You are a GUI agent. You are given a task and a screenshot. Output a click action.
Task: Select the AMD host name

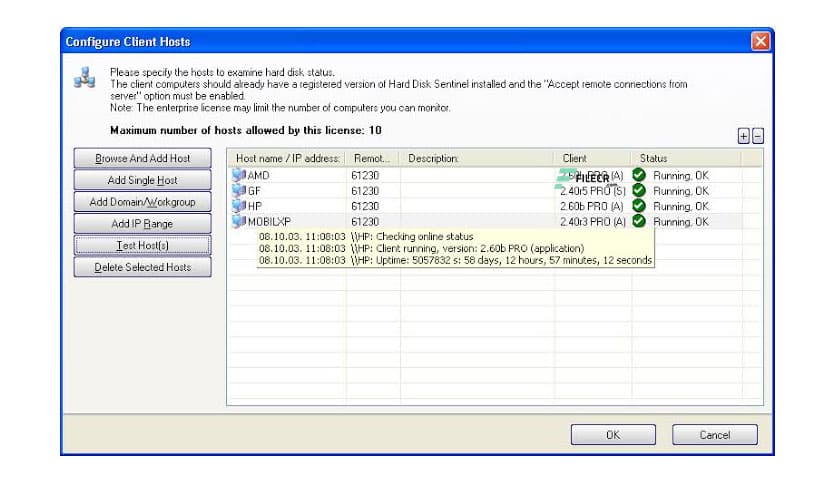coord(259,175)
